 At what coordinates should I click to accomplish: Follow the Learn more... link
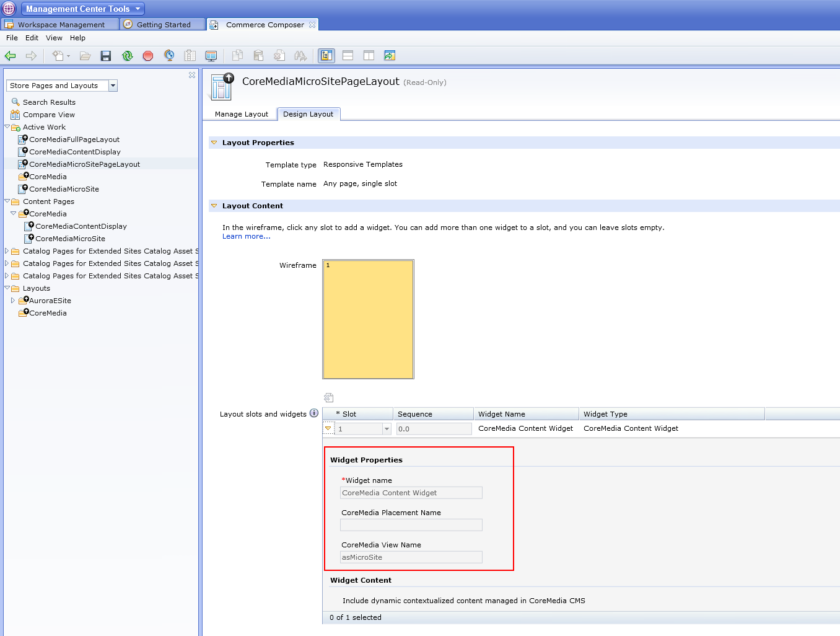(246, 236)
